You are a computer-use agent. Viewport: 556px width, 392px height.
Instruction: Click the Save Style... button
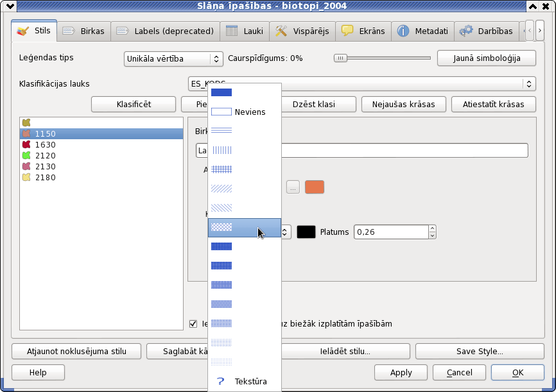pos(480,351)
